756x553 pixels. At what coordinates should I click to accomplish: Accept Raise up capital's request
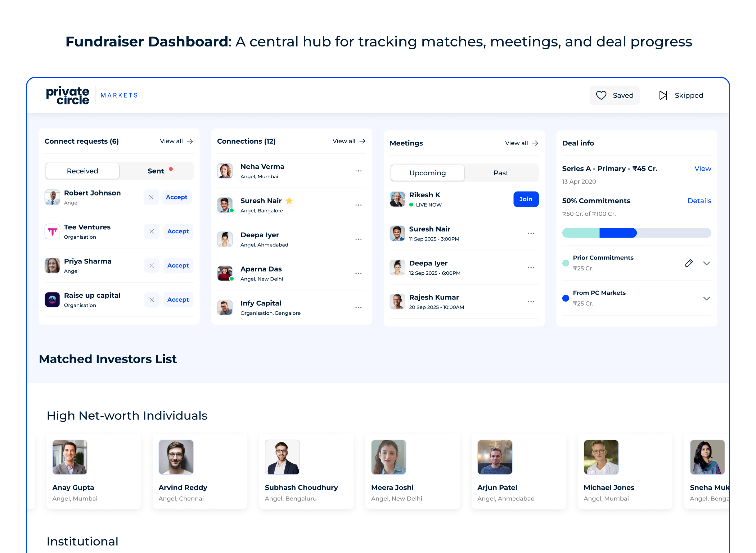coord(178,300)
